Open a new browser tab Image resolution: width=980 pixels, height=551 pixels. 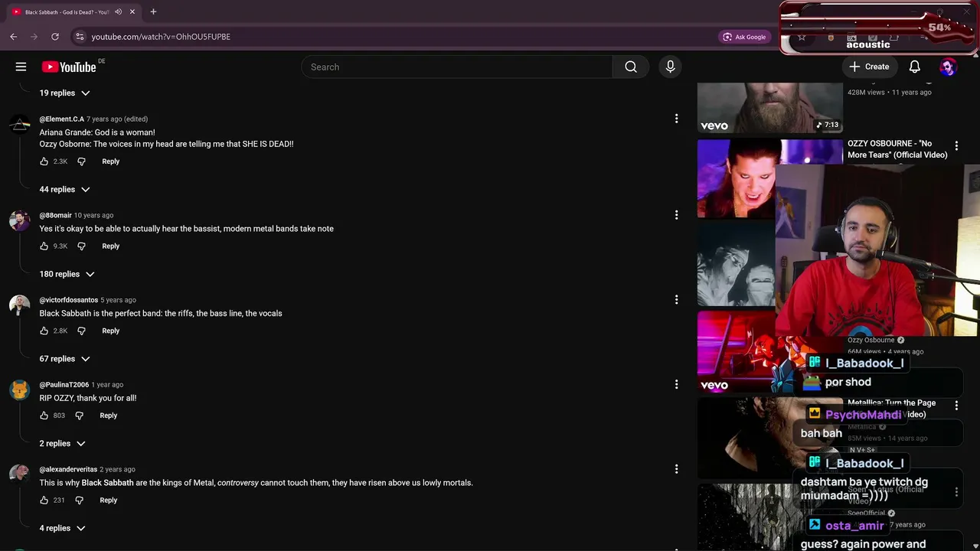pyautogui.click(x=153, y=11)
